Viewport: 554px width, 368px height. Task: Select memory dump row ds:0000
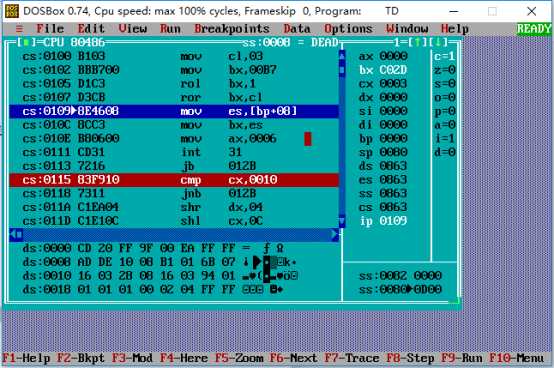(174, 248)
